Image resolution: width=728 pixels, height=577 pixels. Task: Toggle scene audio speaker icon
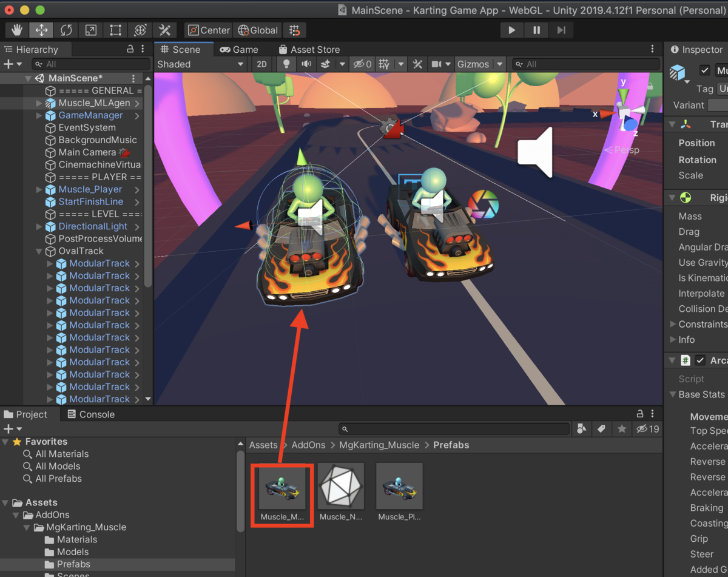[306, 64]
